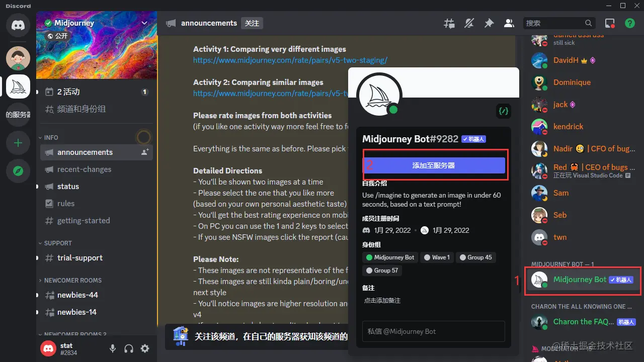Click Midjourney Bot#9282 name in profile
This screenshot has height=362, width=644.
click(411, 139)
